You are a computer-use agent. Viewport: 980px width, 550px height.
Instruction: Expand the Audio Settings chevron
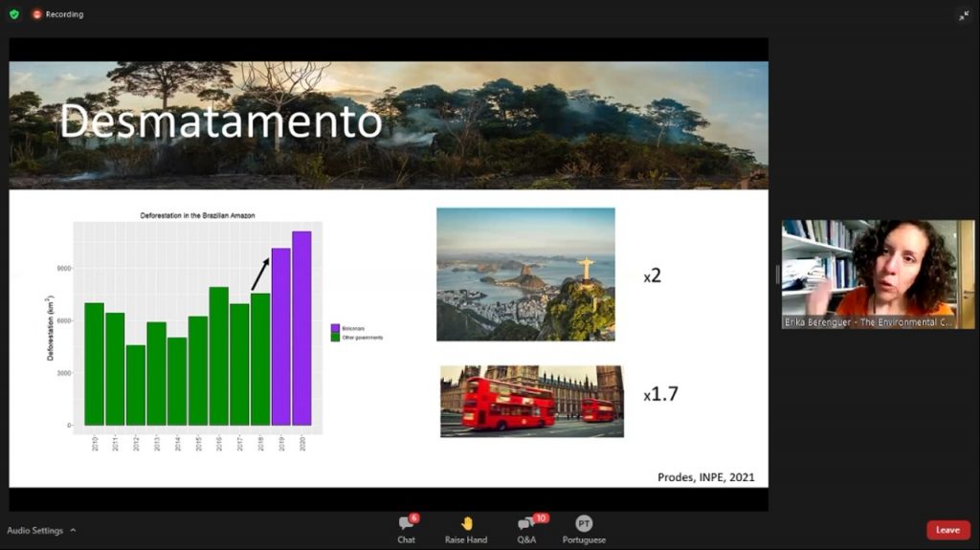(73, 531)
